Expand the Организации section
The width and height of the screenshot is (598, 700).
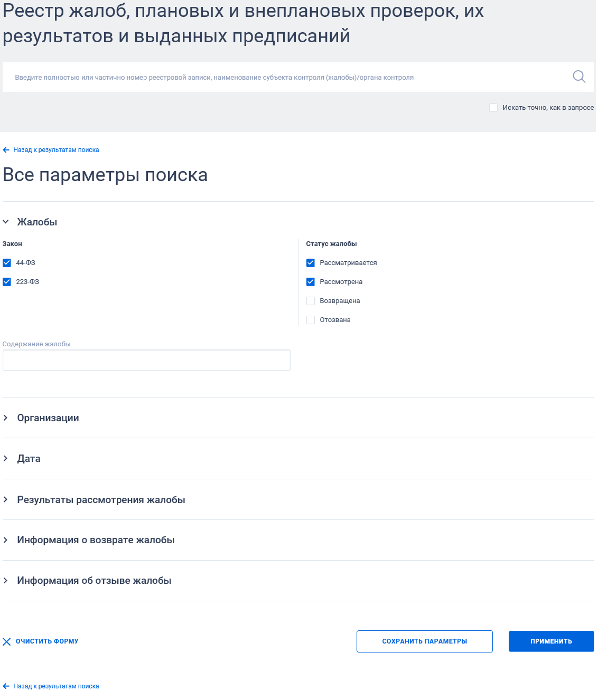6,418
